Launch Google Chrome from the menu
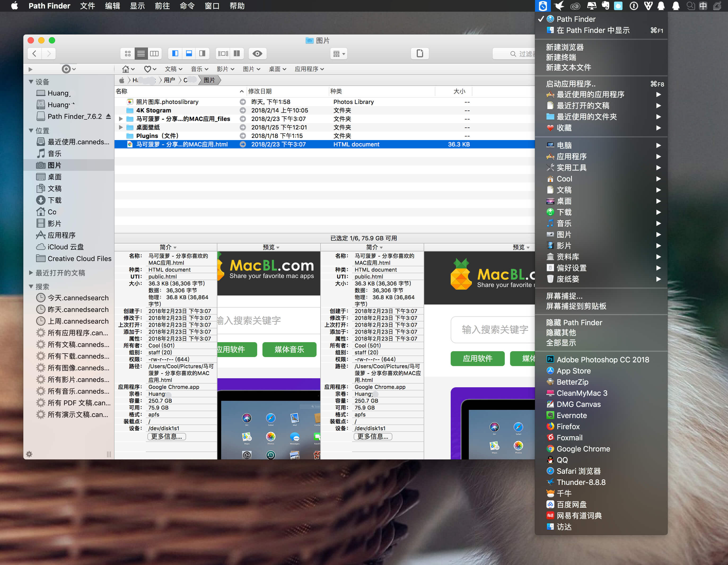Screen dimensions: 728x565 601,449
